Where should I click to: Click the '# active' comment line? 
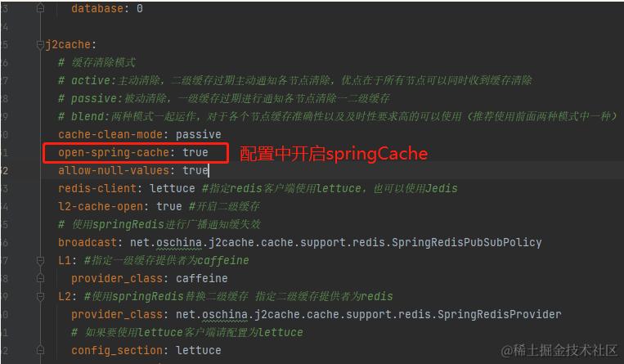294,80
